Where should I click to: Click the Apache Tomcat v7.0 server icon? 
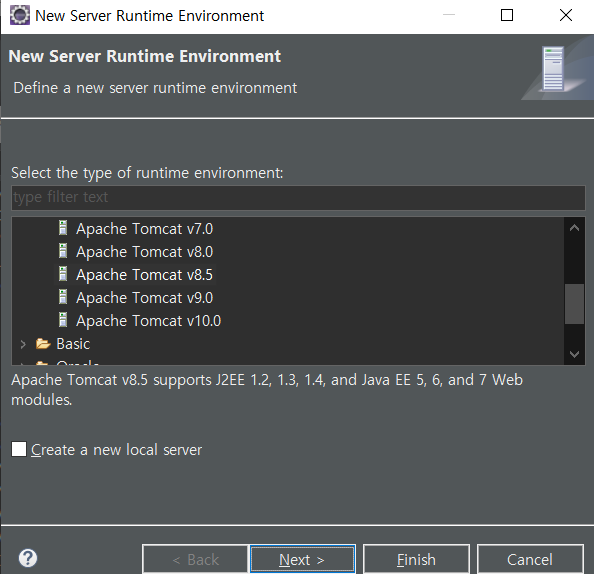pyautogui.click(x=63, y=228)
